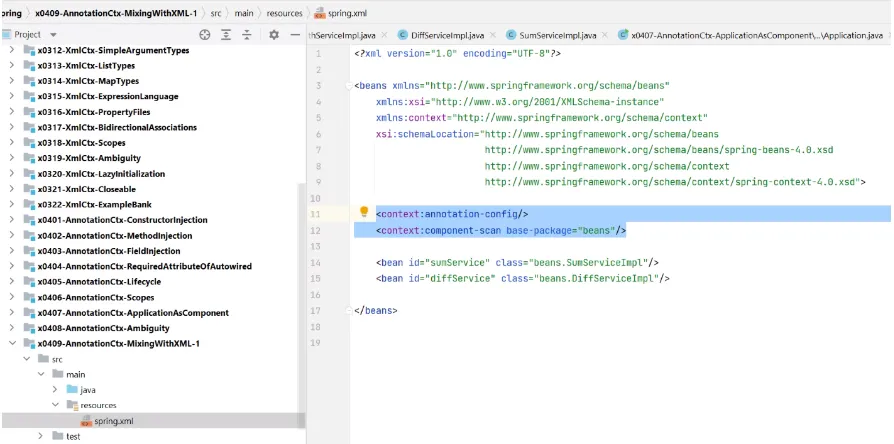Close the DiffServiceImpl.java tab

(493, 35)
